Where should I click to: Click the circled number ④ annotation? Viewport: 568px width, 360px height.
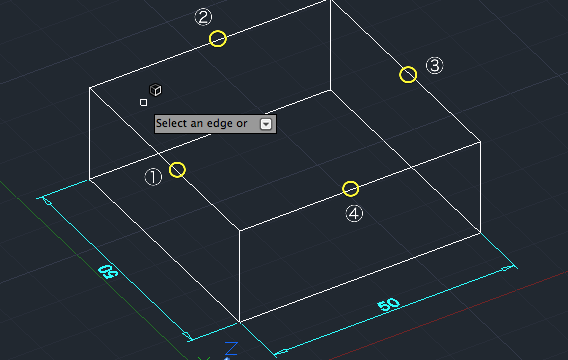tap(354, 213)
